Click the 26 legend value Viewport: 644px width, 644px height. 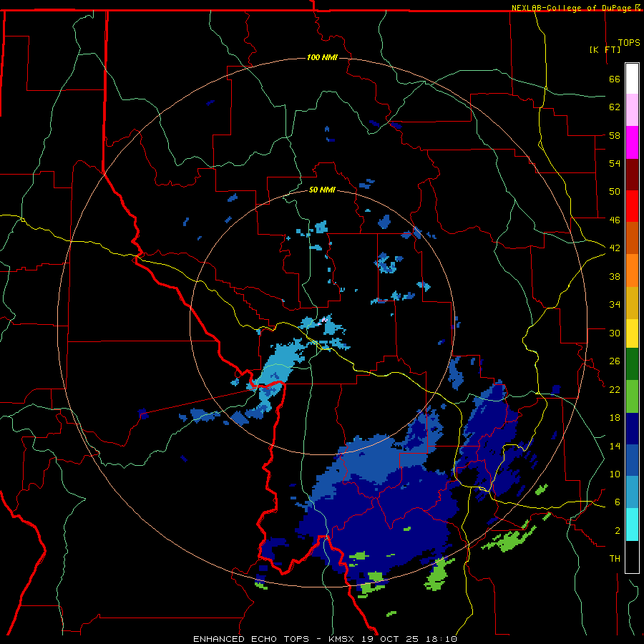tap(615, 361)
